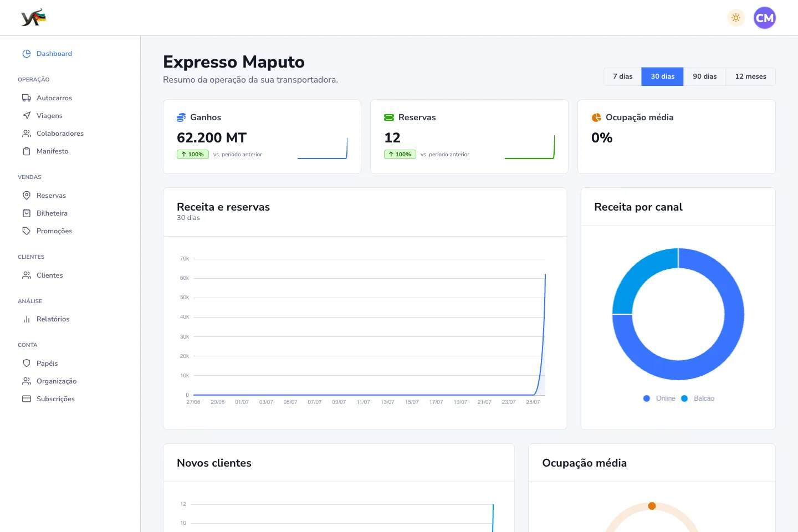Image resolution: width=798 pixels, height=532 pixels.
Task: Click the Ocupação média pie icon
Action: 596,117
